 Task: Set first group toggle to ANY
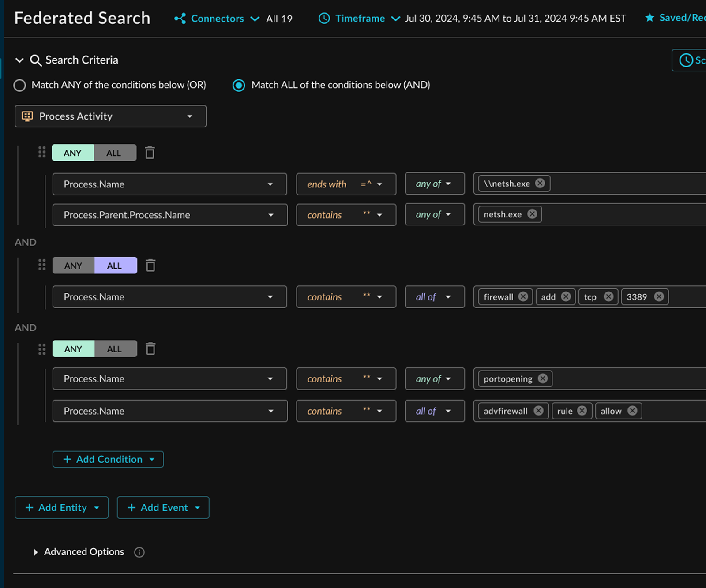tap(73, 153)
